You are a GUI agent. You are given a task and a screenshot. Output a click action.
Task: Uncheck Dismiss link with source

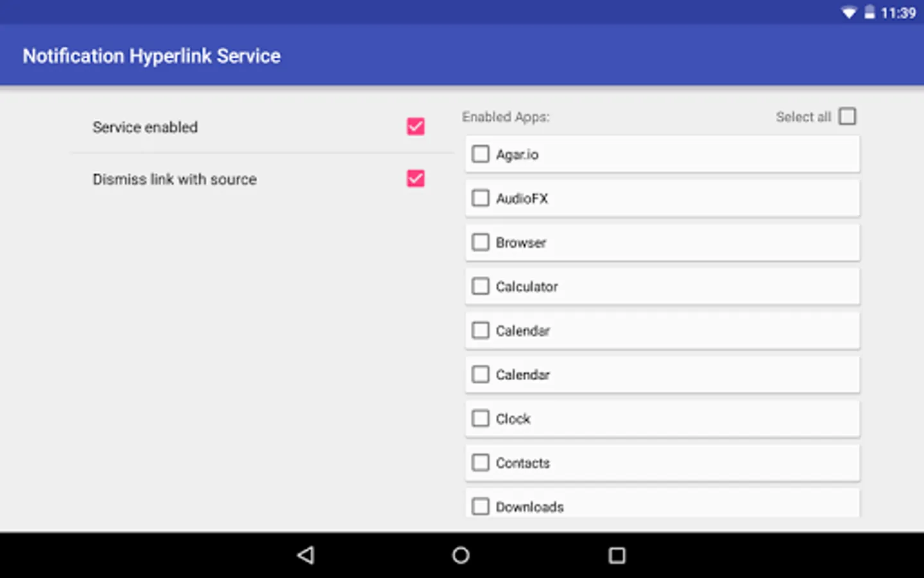coord(415,179)
